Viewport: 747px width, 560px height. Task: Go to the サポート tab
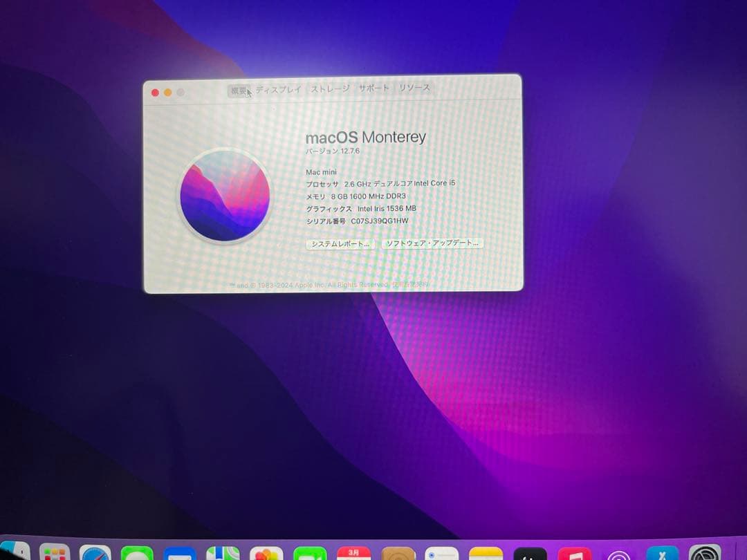click(373, 88)
